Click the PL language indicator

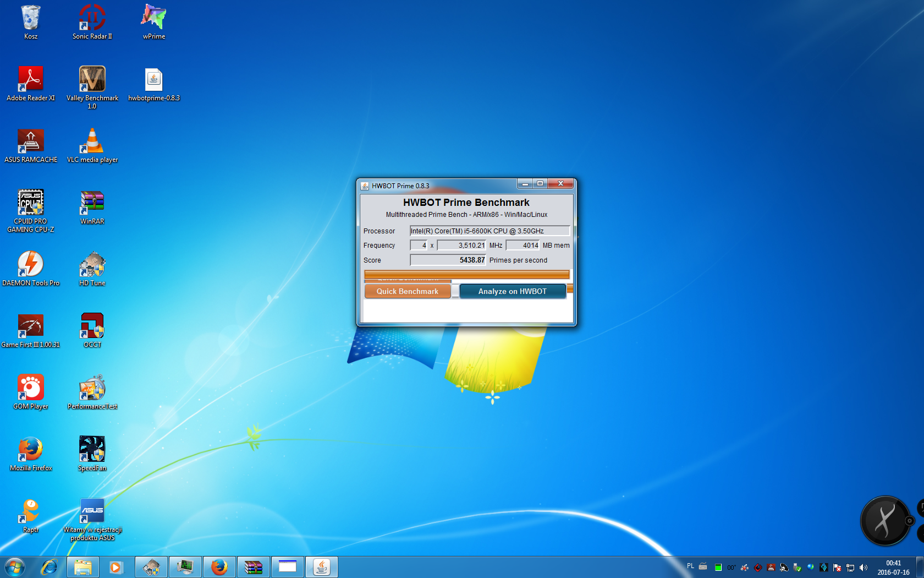coord(690,566)
